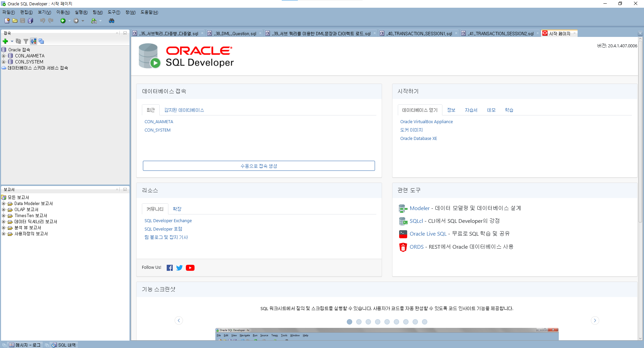Expand the 사용자정의 보고서 folder
The image size is (644, 348).
[x=3, y=234]
